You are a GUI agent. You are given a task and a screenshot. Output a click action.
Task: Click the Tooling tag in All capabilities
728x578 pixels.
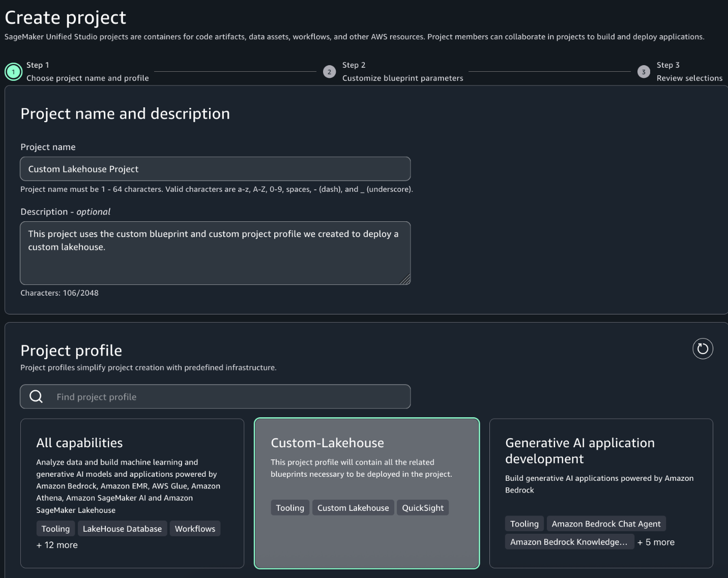tap(55, 529)
